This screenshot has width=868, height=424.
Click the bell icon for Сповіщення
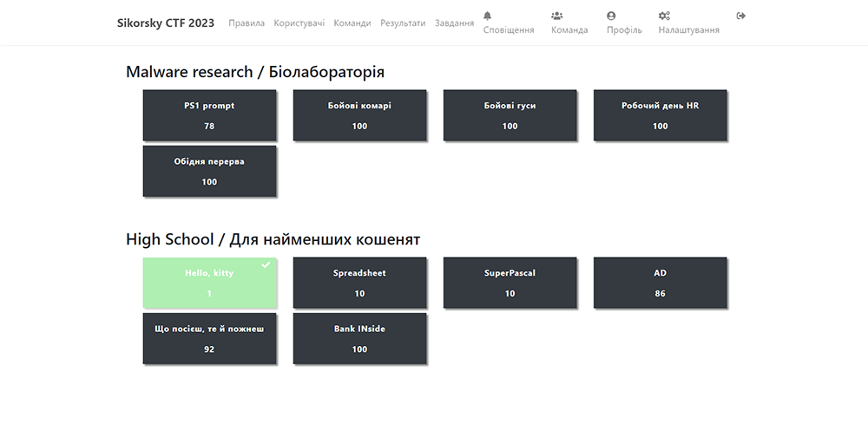(487, 16)
